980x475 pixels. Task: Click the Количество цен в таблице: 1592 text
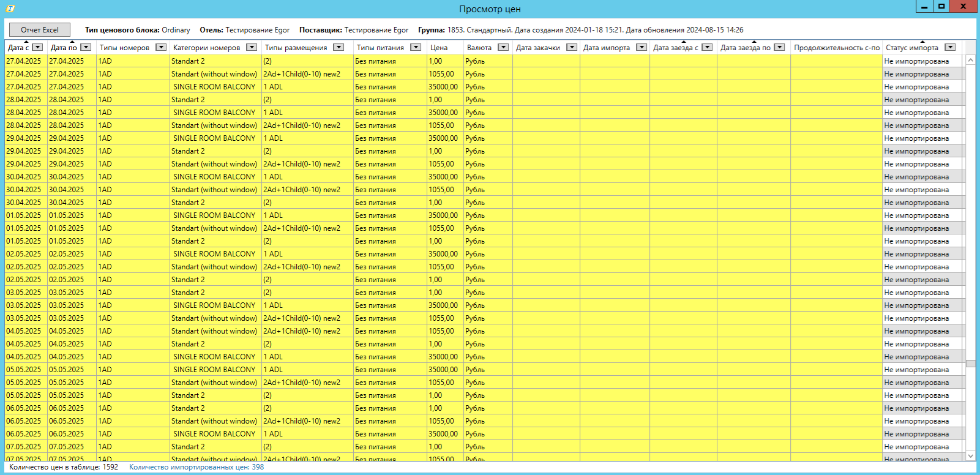(x=64, y=467)
